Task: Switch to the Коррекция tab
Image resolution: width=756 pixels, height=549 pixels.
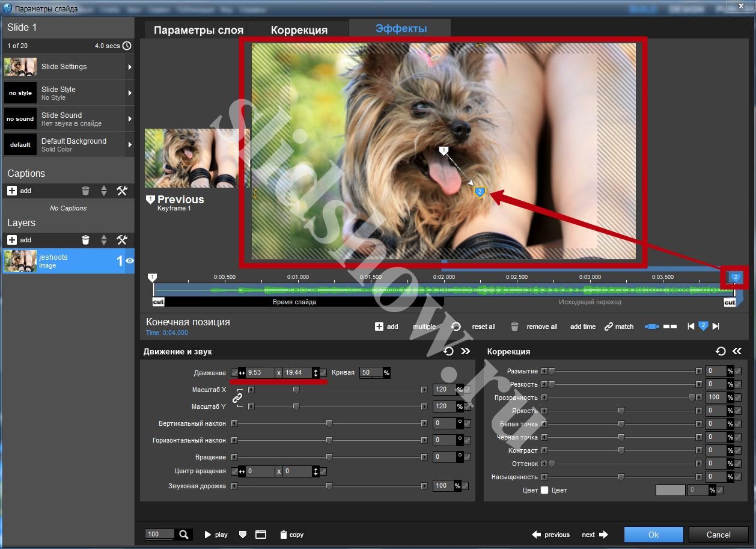Action: [299, 30]
